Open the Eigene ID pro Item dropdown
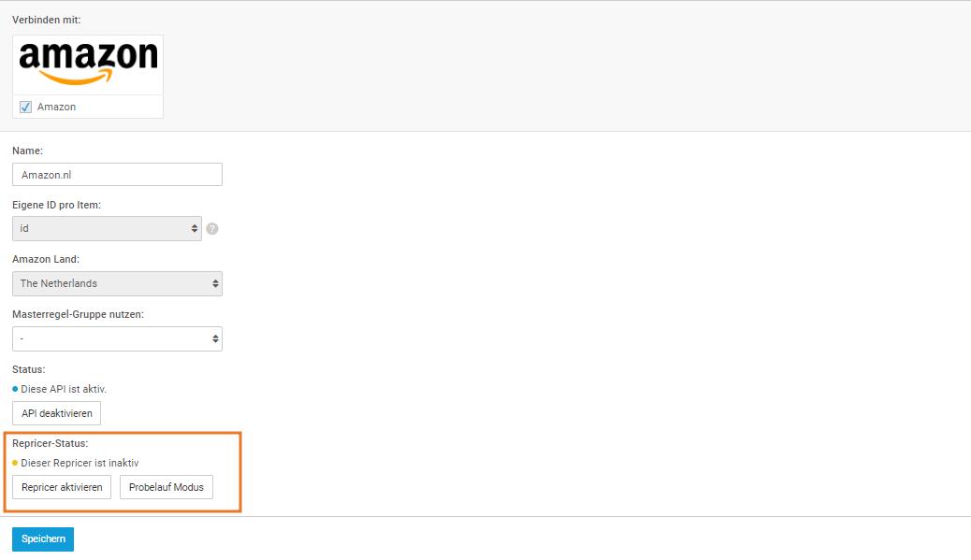 (107, 228)
